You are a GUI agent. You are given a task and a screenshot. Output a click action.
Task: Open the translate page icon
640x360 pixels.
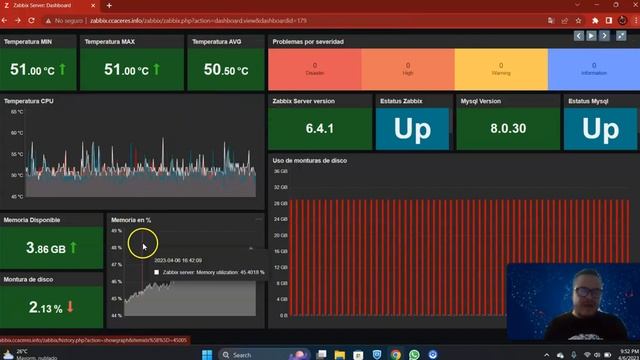(551, 20)
